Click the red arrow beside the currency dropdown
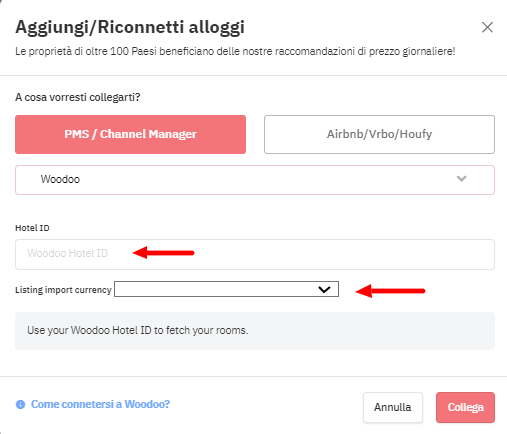 [390, 291]
